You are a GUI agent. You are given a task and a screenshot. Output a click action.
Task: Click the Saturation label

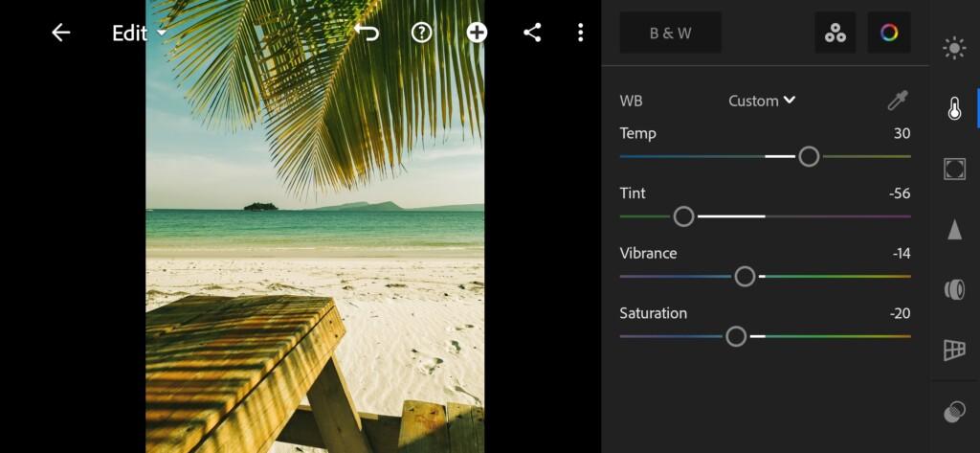[653, 313]
